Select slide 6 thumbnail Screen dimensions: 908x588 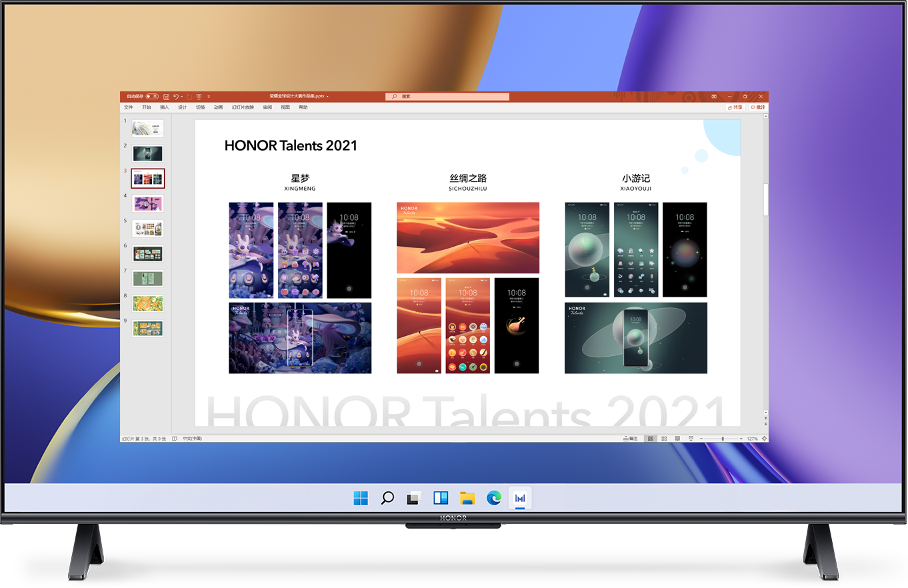(147, 253)
